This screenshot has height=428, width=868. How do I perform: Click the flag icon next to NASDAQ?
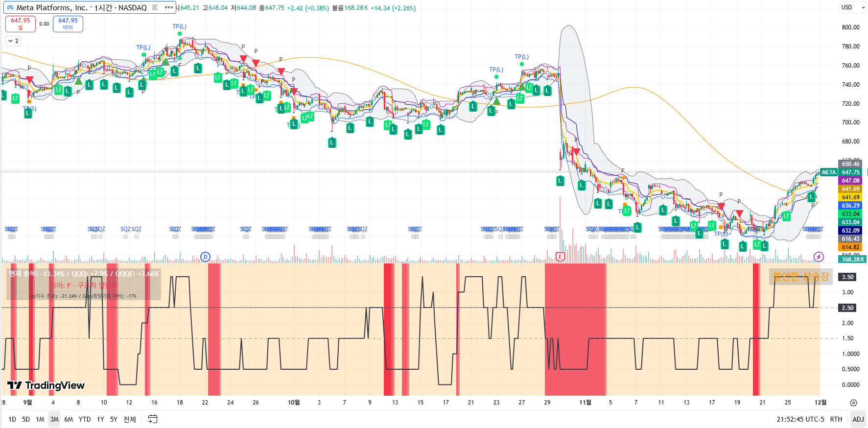[155, 7]
